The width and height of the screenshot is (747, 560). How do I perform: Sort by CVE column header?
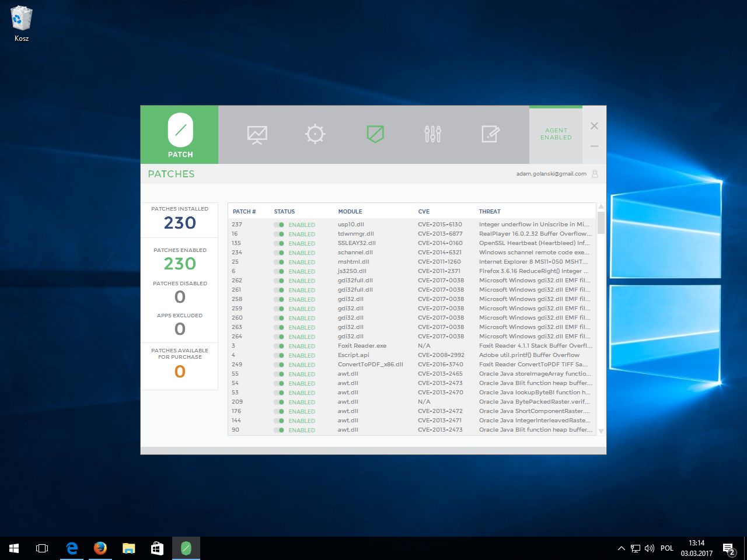[x=424, y=212]
